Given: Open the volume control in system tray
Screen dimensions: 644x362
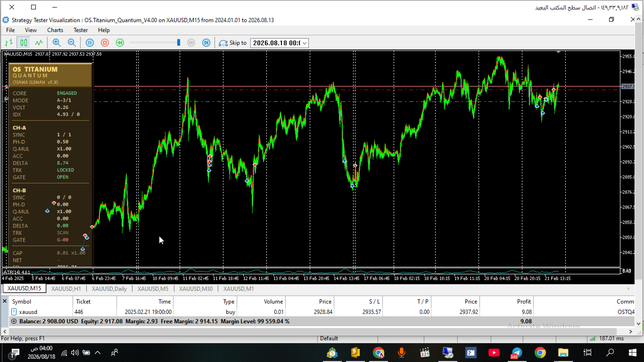Looking at the screenshot, I should point(75,353).
